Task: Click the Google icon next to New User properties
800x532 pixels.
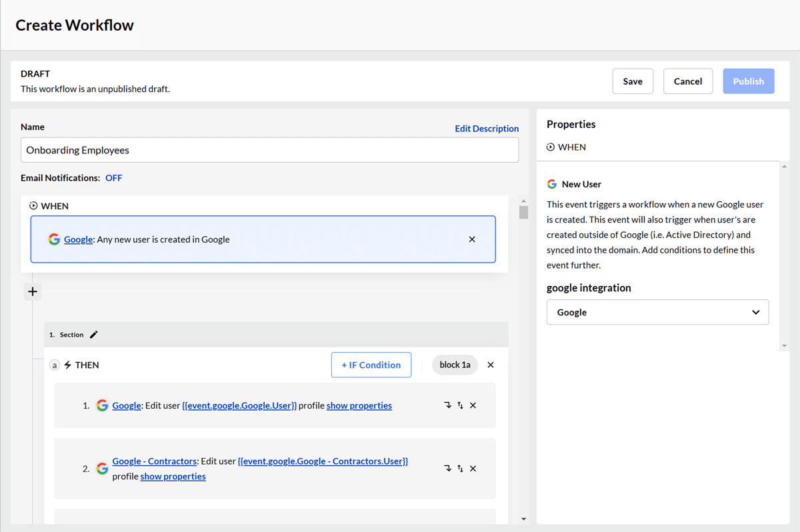Action: tap(551, 183)
